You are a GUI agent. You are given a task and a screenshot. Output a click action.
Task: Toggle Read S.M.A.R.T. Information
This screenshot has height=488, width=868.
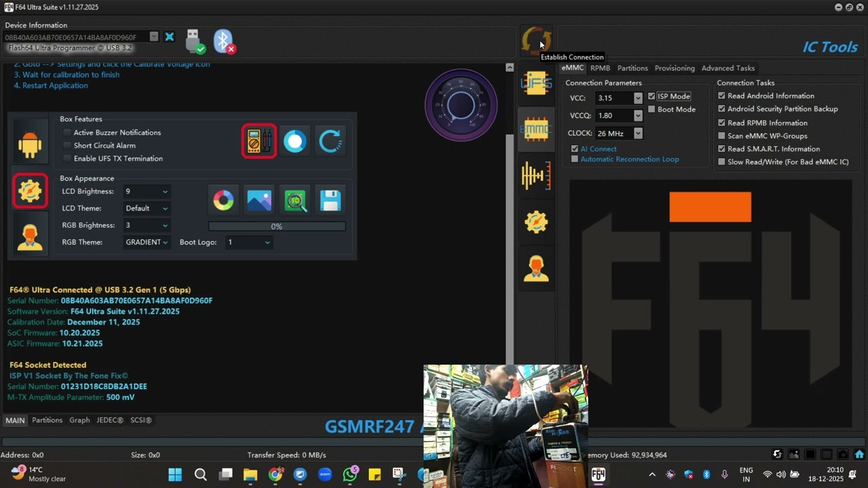tap(722, 149)
